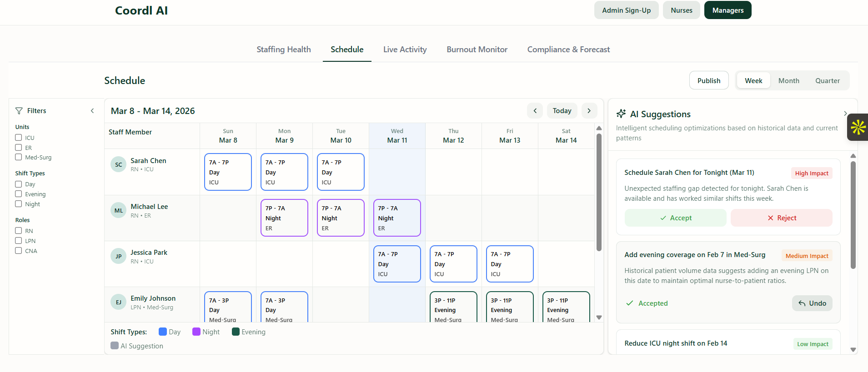The width and height of the screenshot is (868, 372).
Task: Open Jessica Park's Mar 11 Day ICU shift
Action: [x=397, y=263]
